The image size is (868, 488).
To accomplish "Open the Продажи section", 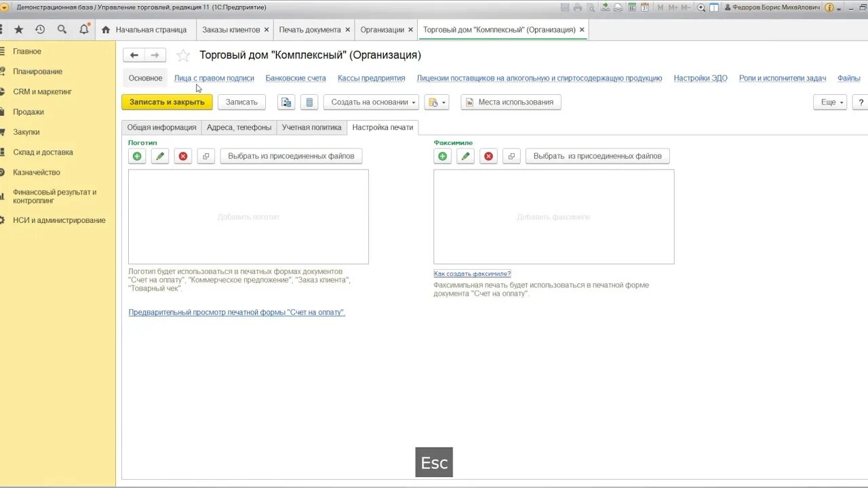I will [x=28, y=112].
